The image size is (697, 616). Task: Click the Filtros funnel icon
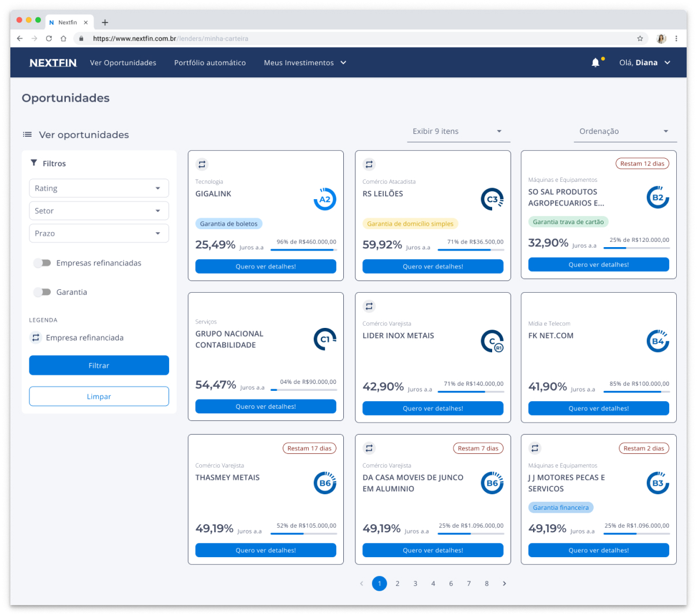pos(33,163)
